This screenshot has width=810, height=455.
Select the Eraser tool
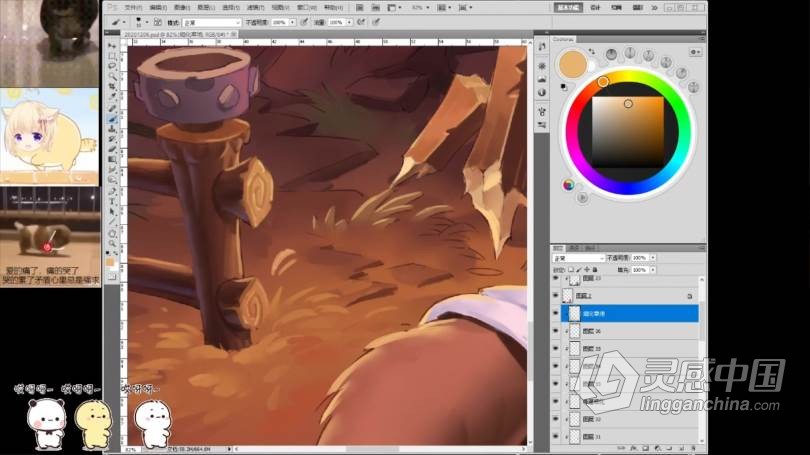click(112, 150)
